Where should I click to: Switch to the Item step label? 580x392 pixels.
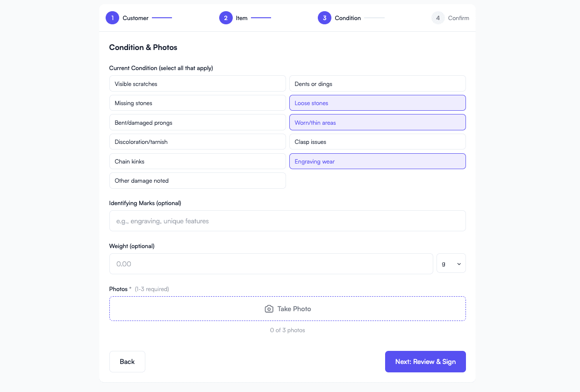click(242, 18)
